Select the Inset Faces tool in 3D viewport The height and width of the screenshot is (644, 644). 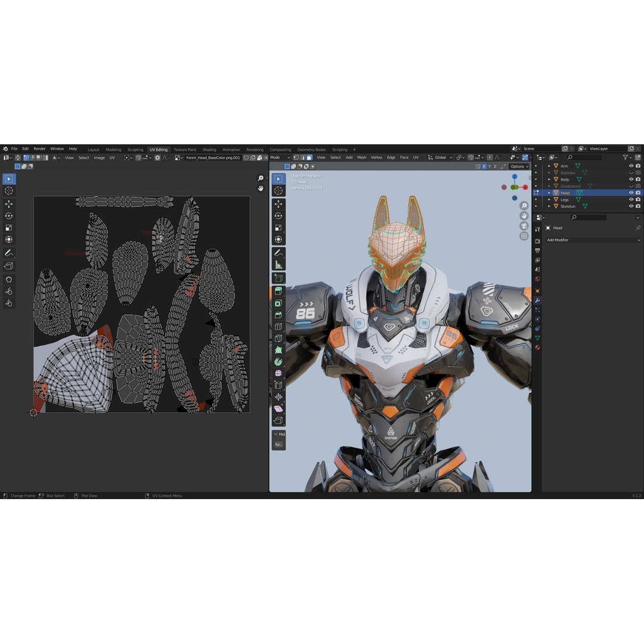tap(278, 303)
